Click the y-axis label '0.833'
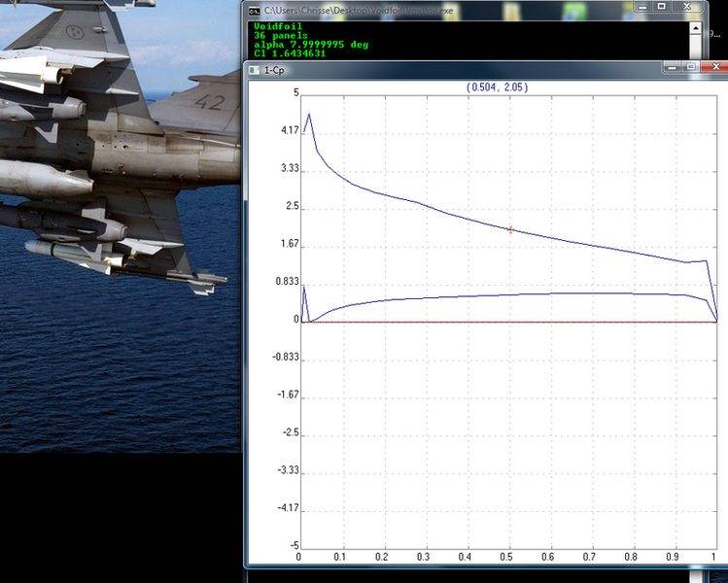Image resolution: width=728 pixels, height=583 pixels. point(288,281)
